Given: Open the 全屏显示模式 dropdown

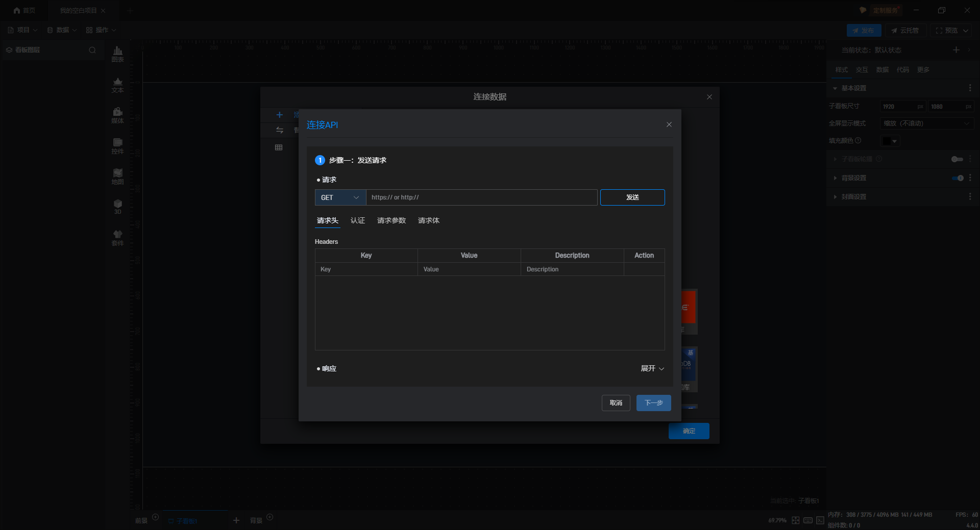Looking at the screenshot, I should [x=926, y=123].
